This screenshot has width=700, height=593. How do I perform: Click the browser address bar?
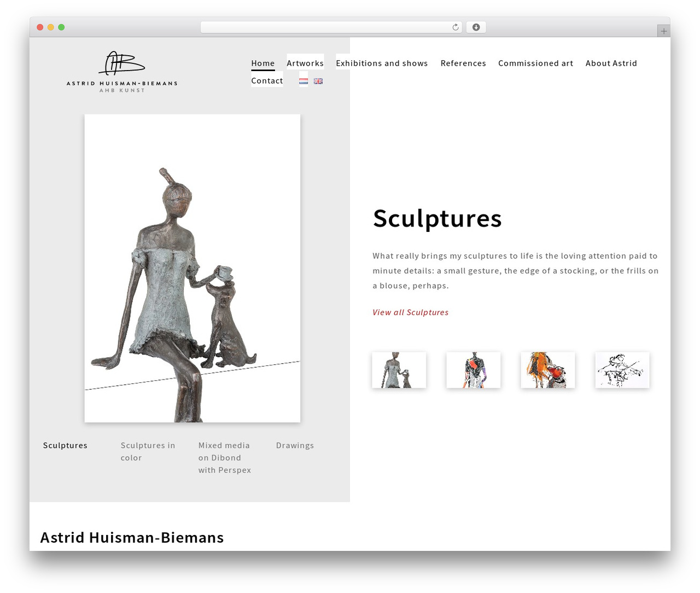point(331,27)
